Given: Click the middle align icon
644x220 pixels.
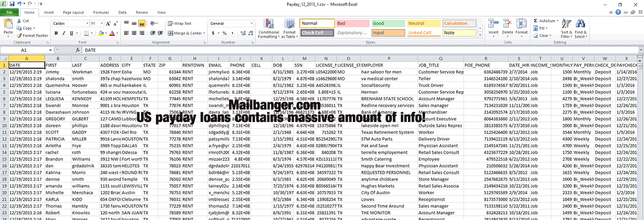Looking at the screenshot, I should pyautogui.click(x=134, y=23).
